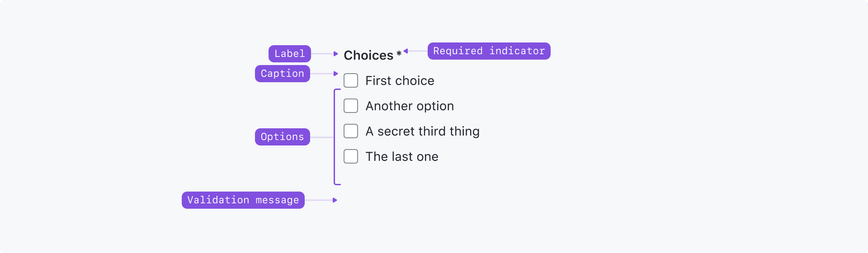868x253 pixels.
Task: Check the First choice checkbox
Action: coord(351,80)
